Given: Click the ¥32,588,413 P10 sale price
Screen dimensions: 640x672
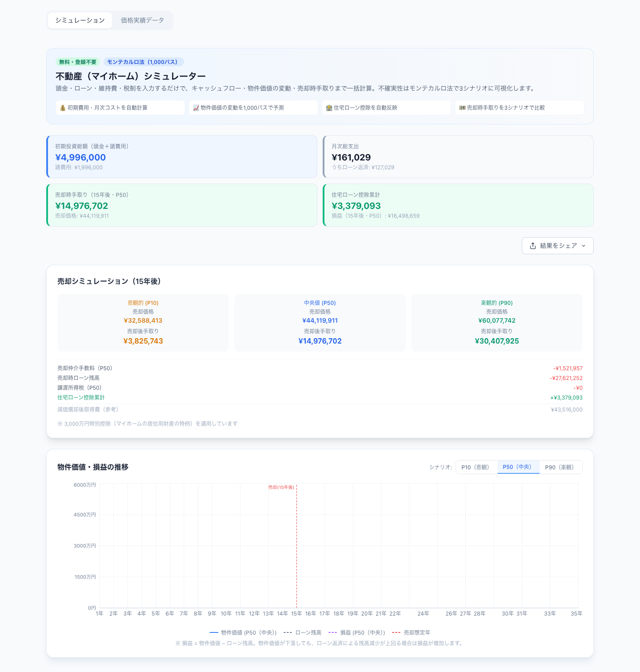Looking at the screenshot, I should 143,321.
